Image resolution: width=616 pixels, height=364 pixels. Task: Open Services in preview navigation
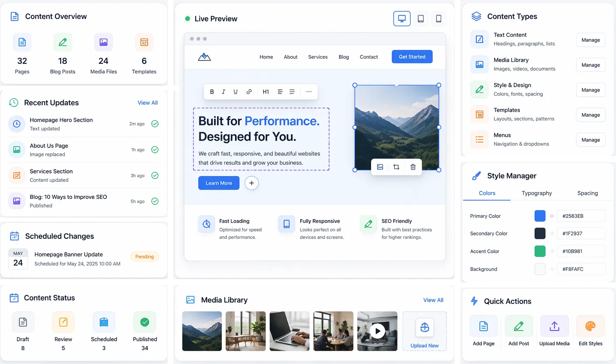click(318, 57)
